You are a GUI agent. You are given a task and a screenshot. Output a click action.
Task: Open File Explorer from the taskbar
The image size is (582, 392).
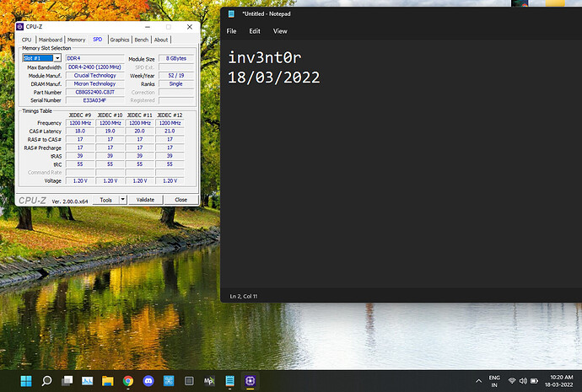(x=108, y=381)
